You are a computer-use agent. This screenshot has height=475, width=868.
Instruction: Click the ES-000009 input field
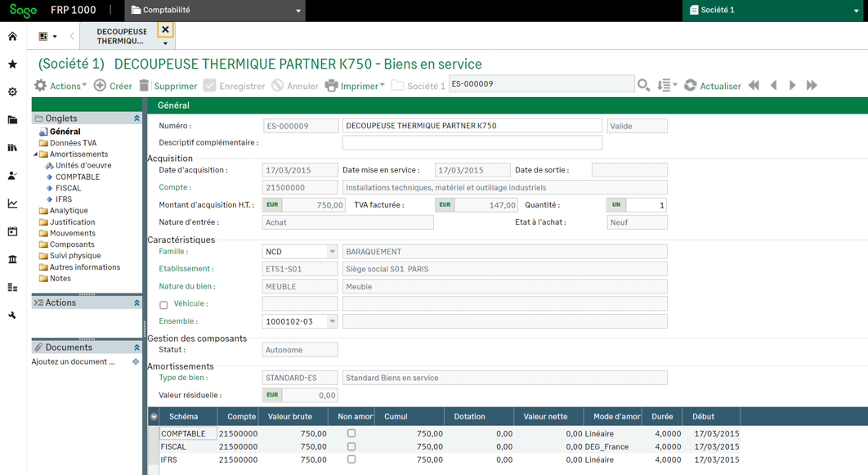pyautogui.click(x=539, y=83)
